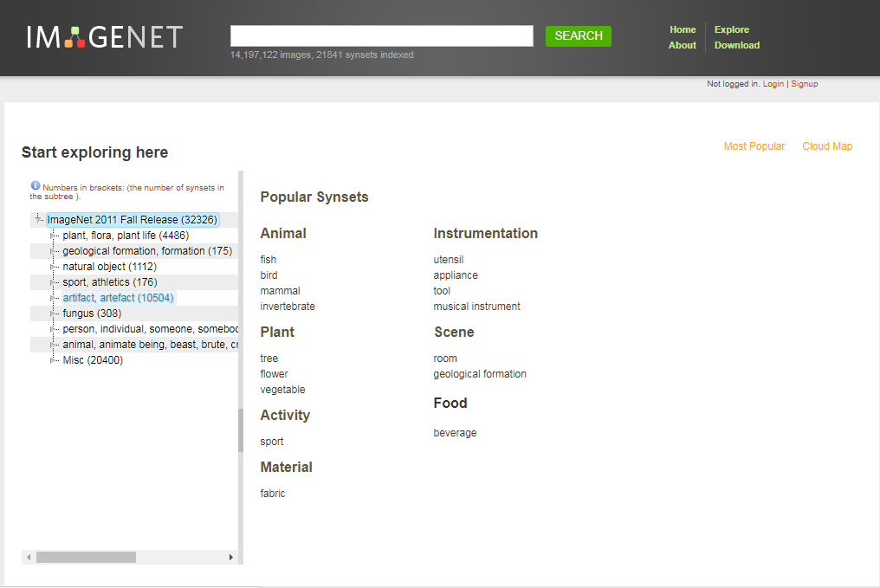Open the musical instrument synset

pos(476,307)
